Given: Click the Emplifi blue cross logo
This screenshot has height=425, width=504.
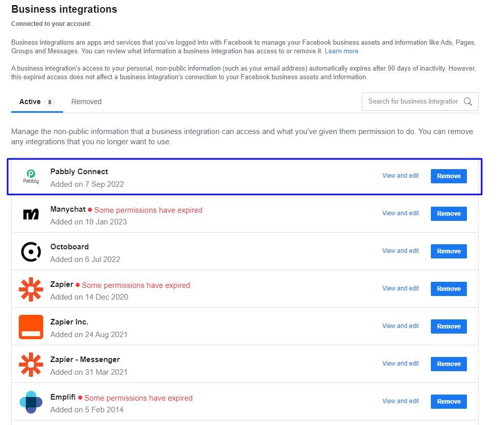Looking at the screenshot, I should [x=31, y=402].
